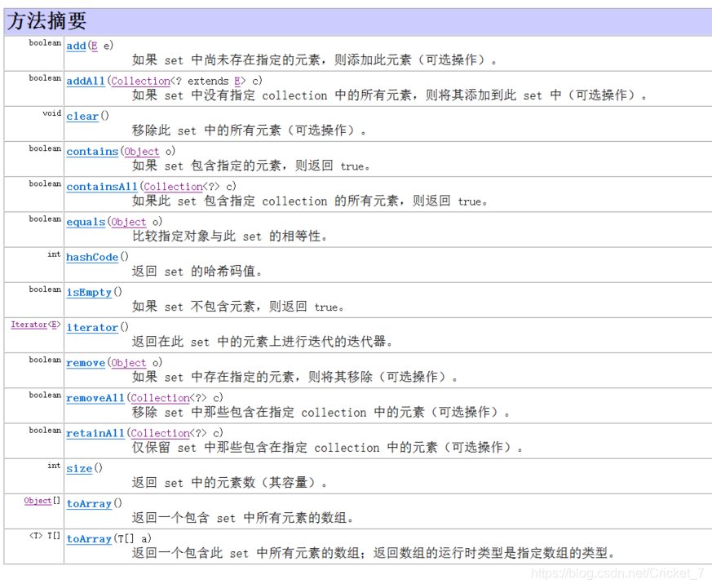This screenshot has width=712, height=588.
Task: Select the void return type in clear row
Action: 51,113
